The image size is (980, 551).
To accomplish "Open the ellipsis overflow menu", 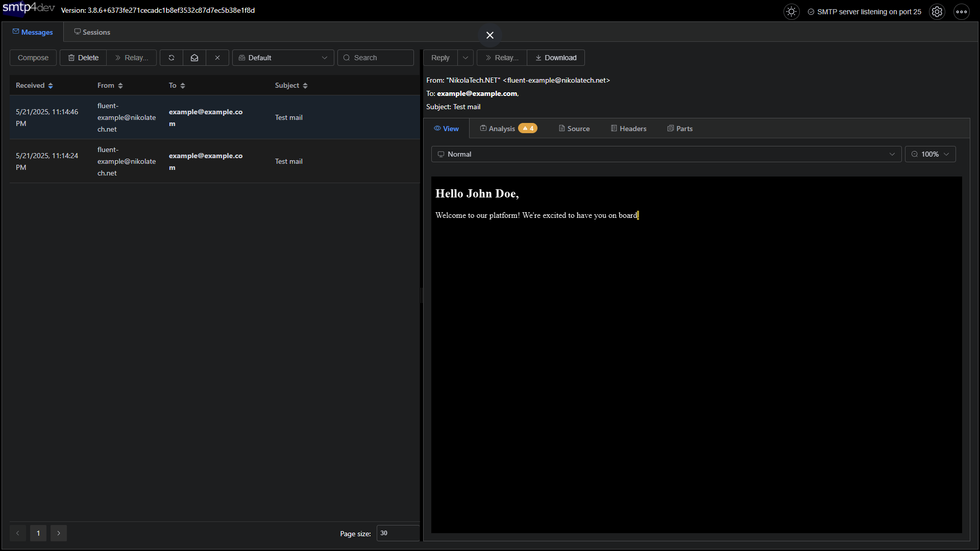I will click(x=962, y=11).
